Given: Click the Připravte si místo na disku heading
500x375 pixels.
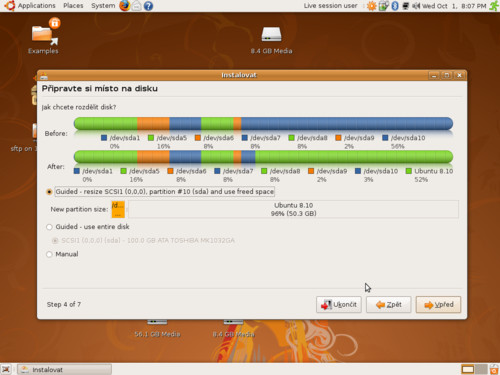Looking at the screenshot, I should tap(100, 89).
